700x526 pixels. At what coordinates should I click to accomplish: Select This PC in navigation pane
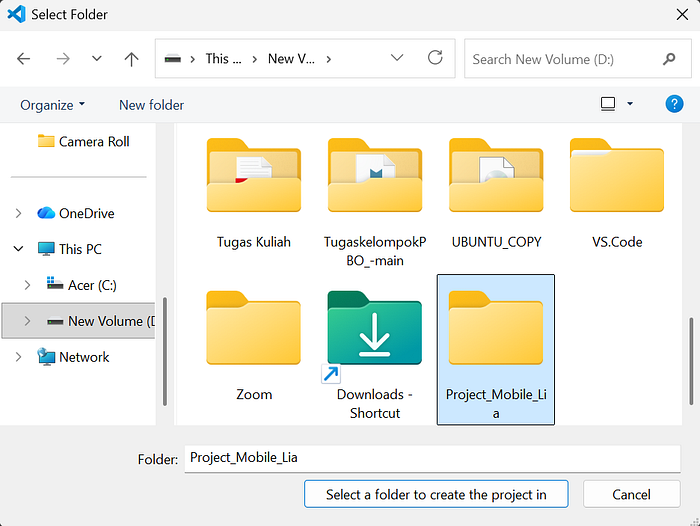[x=70, y=249]
